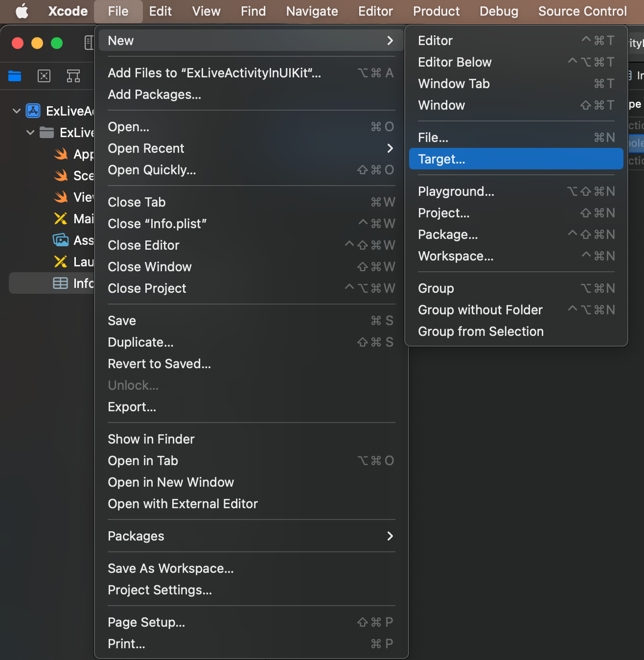This screenshot has width=644, height=660.
Task: Click Project Settings... menu item
Action: [x=251, y=590]
